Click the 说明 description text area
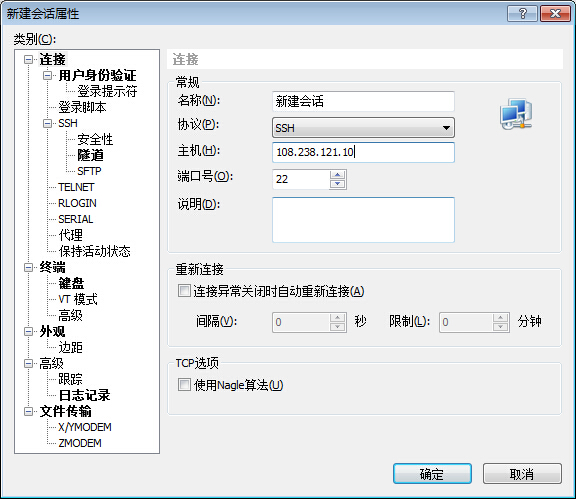576x499 pixels. [x=363, y=220]
